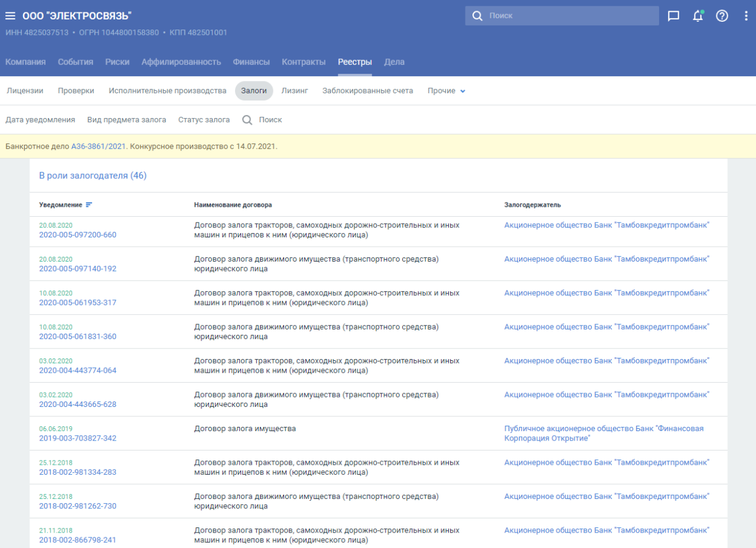Open the chat messages icon
This screenshot has height=548, width=756.
[x=673, y=16]
